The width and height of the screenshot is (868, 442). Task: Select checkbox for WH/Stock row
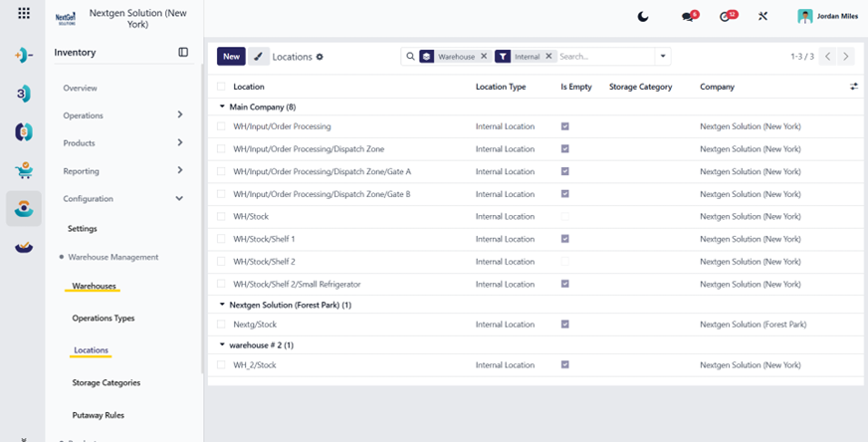pos(221,217)
